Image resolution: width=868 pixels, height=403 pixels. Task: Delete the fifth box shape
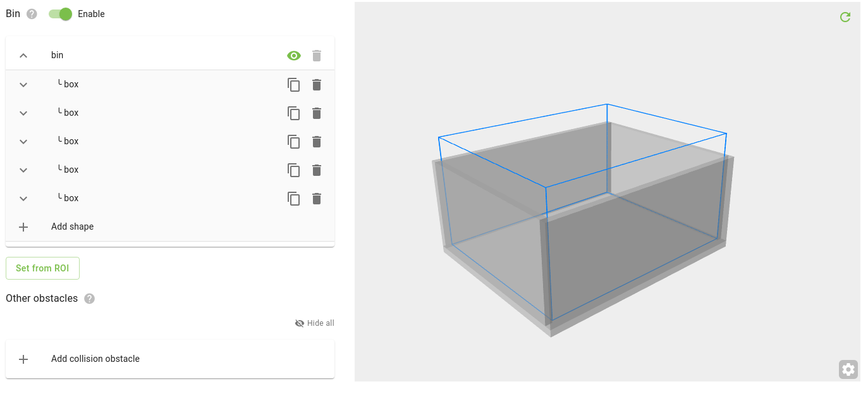[316, 198]
